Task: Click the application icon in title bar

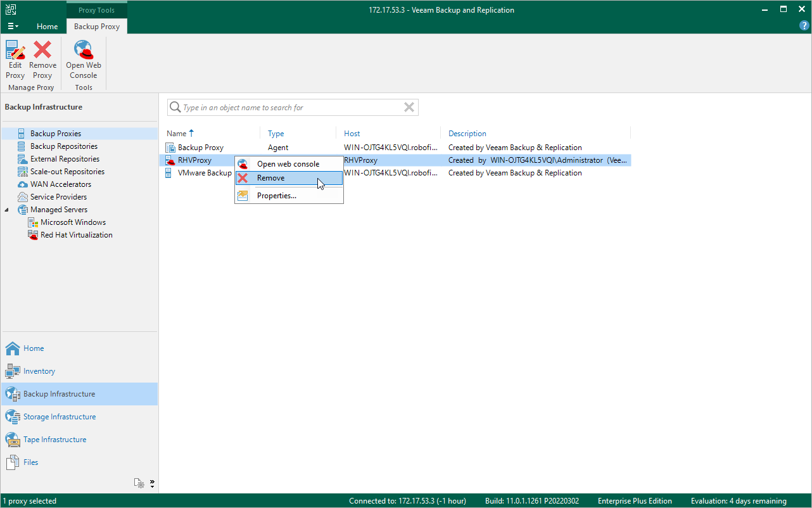Action: [11, 10]
